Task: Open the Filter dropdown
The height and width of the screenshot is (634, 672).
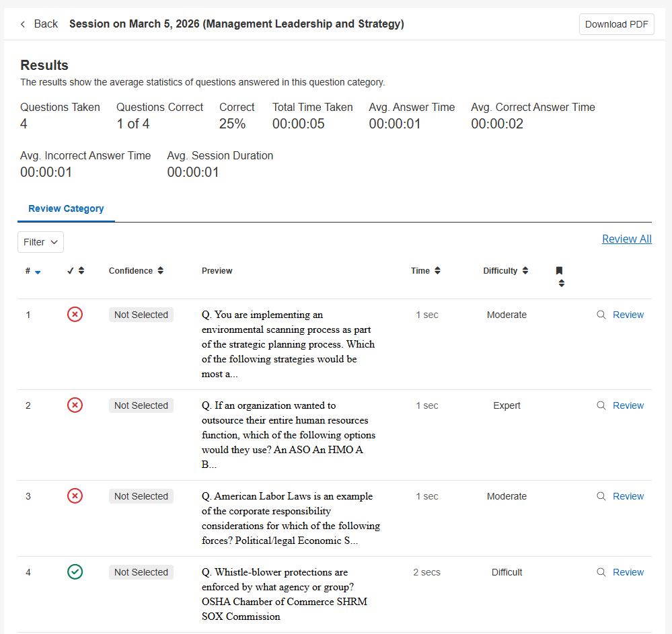Action: point(40,242)
